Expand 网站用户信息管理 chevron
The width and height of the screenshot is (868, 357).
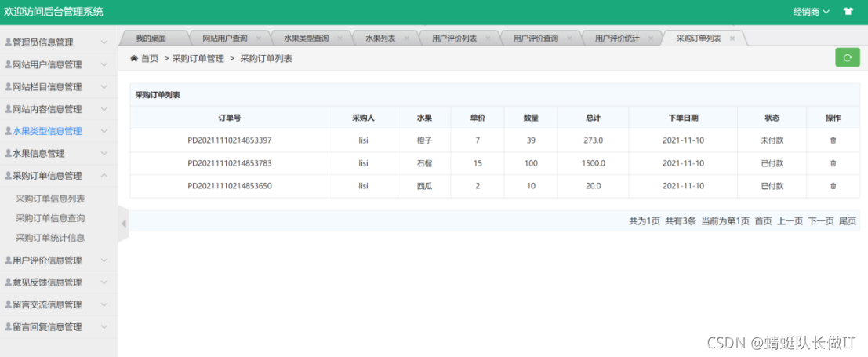[104, 64]
